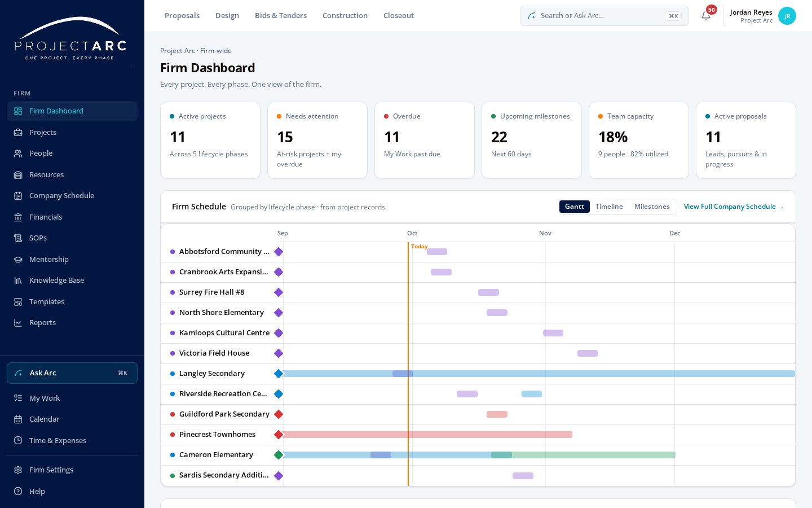This screenshot has width=812, height=508.
Task: Open the Bids & Tenders menu
Action: click(x=281, y=16)
